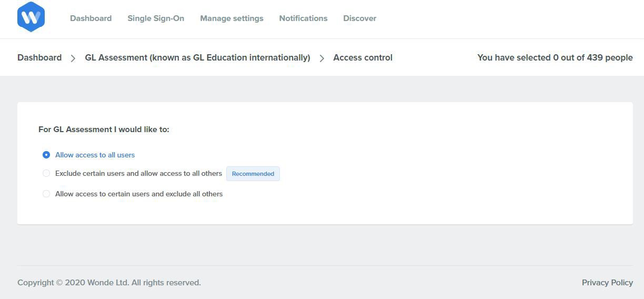The width and height of the screenshot is (644, 299).
Task: Click the Dashboard breadcrumb link
Action: click(x=39, y=57)
